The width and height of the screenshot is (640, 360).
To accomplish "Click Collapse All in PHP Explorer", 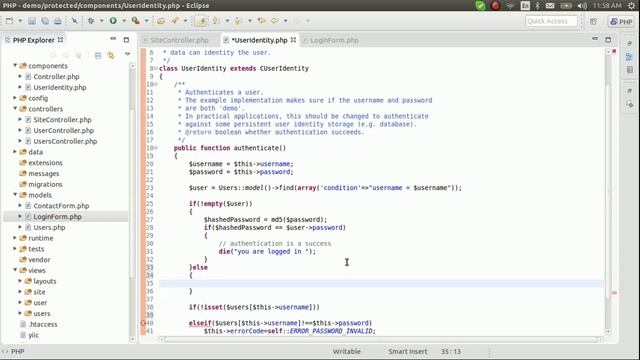I will pos(98,55).
